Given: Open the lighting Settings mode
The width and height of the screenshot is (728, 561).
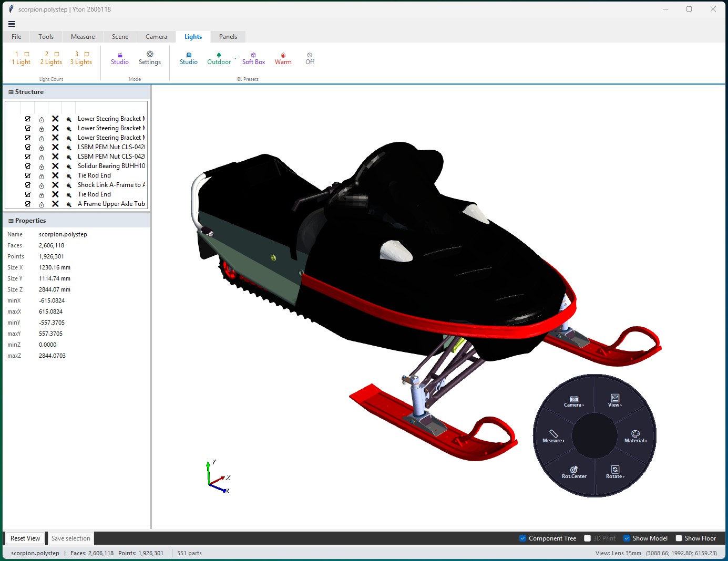Looking at the screenshot, I should pos(150,58).
